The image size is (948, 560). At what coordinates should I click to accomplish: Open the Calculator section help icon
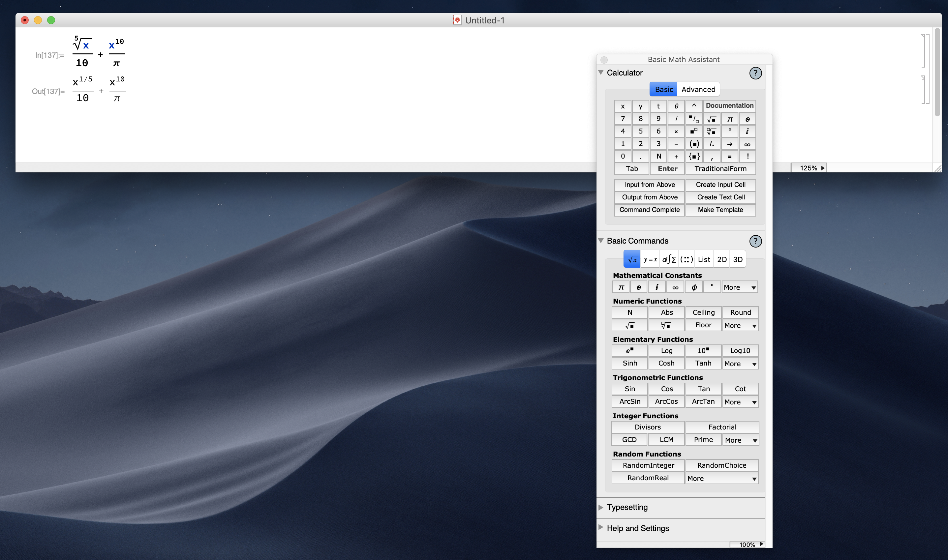[x=755, y=73]
